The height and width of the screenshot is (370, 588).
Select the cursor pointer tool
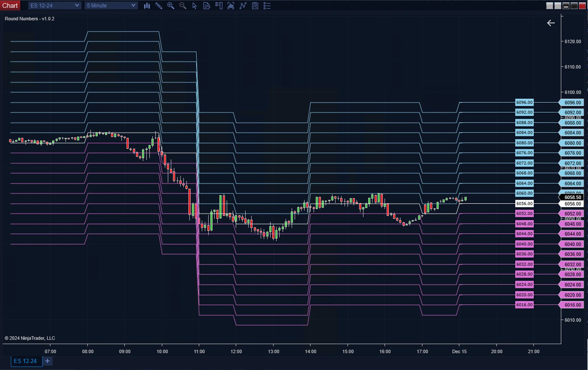tap(195, 6)
